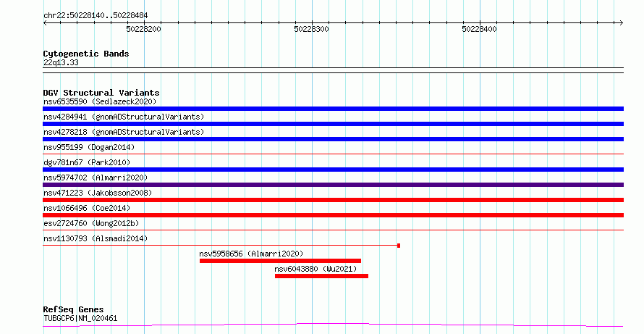
Task: Open gene TUBGCP6|NM_020461 label
Action: coord(80,318)
